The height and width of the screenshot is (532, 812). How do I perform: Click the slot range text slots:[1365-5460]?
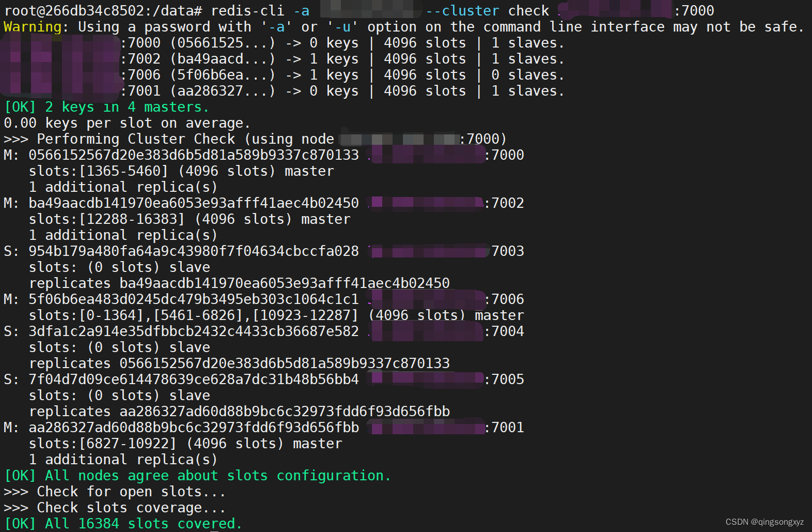(99, 171)
